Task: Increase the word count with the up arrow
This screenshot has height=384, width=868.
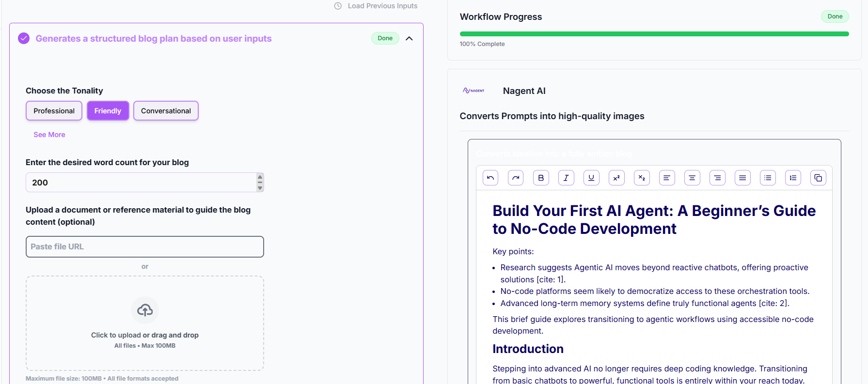Action: pos(260,177)
